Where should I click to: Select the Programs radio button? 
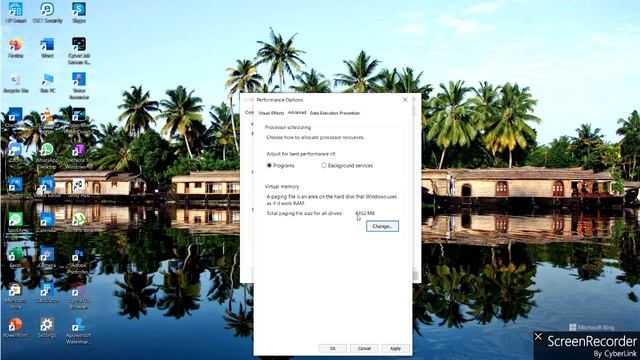click(269, 166)
